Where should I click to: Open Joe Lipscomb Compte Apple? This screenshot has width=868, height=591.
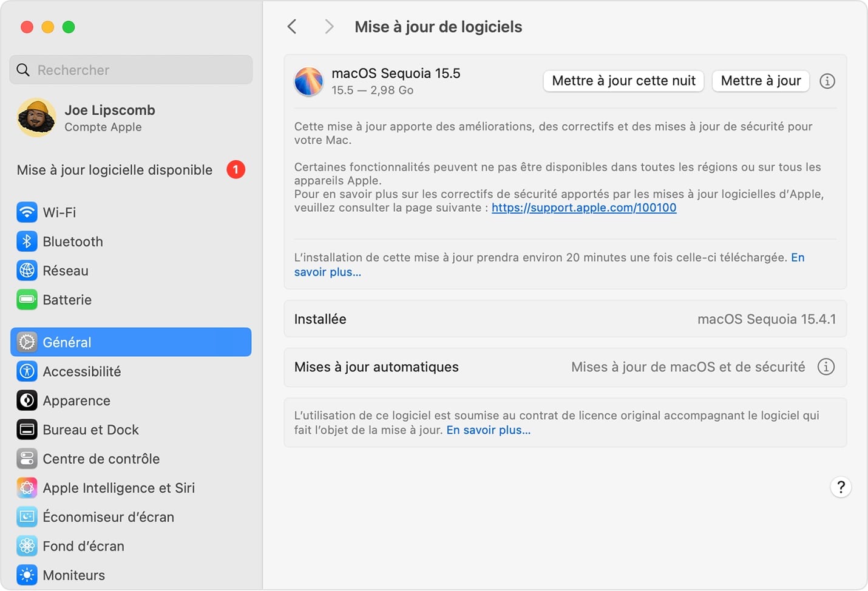pyautogui.click(x=131, y=118)
